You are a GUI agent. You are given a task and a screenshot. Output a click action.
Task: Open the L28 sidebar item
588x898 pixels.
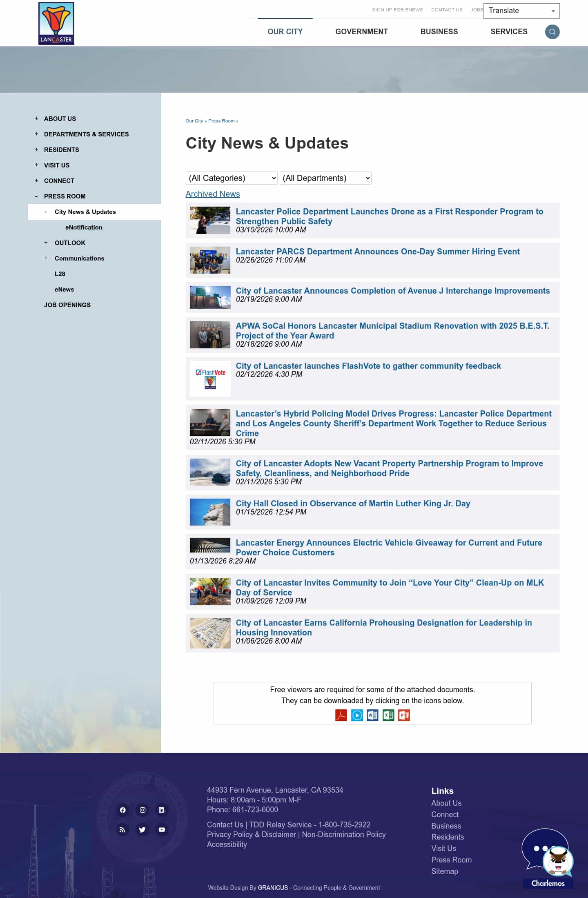pyautogui.click(x=60, y=274)
